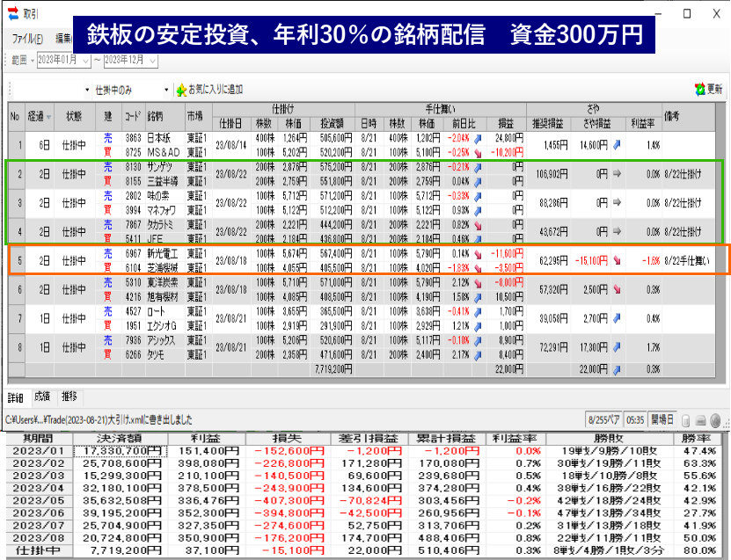
Task: Click the star icon for お気に入りに追加
Action: click(182, 90)
